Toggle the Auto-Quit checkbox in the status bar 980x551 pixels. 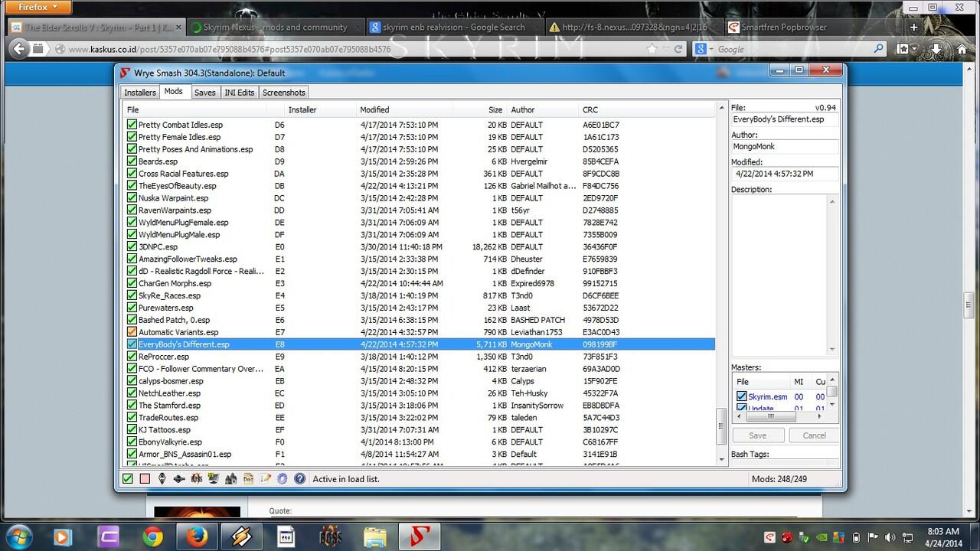(x=128, y=478)
